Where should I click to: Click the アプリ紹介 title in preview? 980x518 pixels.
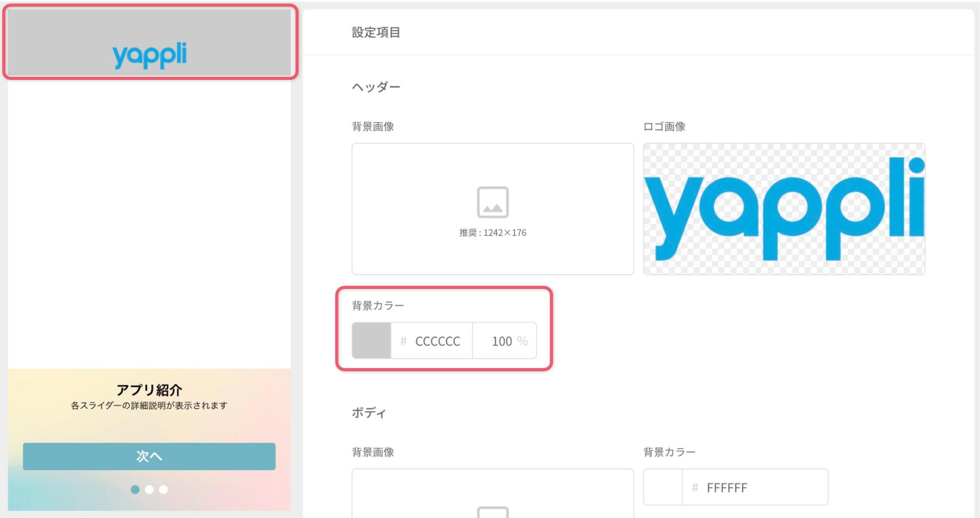pos(149,390)
